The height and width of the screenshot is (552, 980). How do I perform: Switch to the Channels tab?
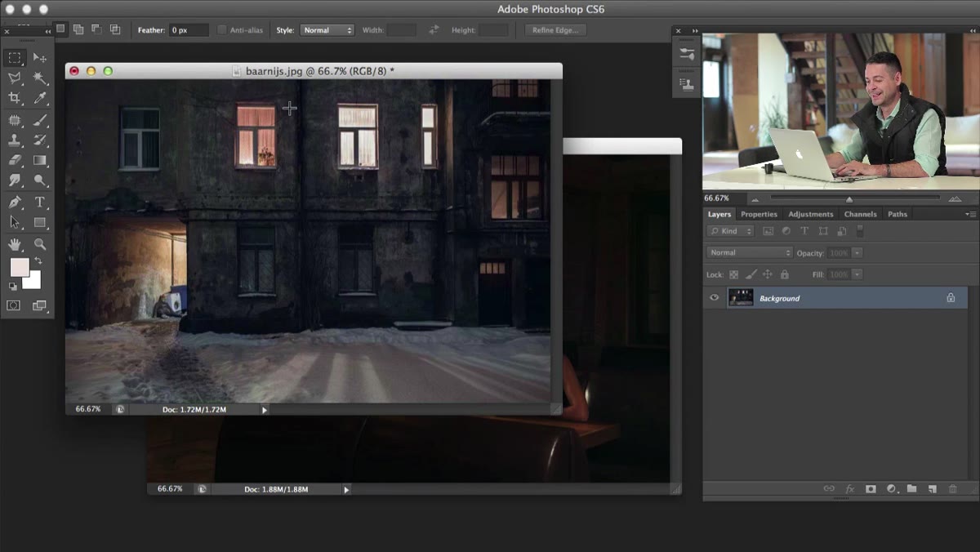(860, 214)
